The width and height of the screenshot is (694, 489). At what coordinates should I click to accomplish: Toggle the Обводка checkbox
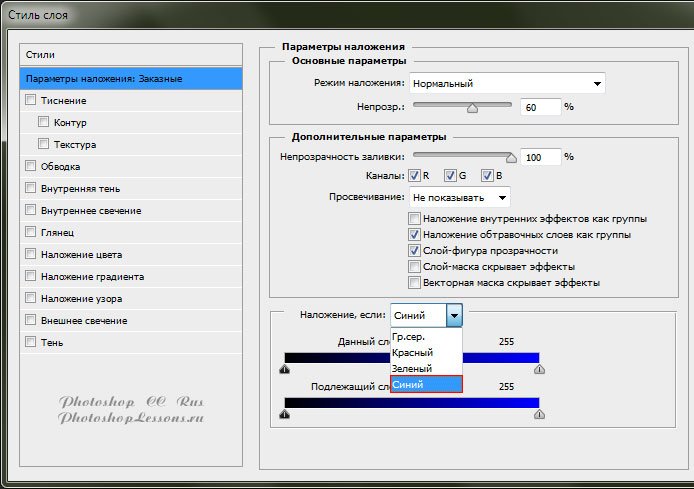[31, 166]
